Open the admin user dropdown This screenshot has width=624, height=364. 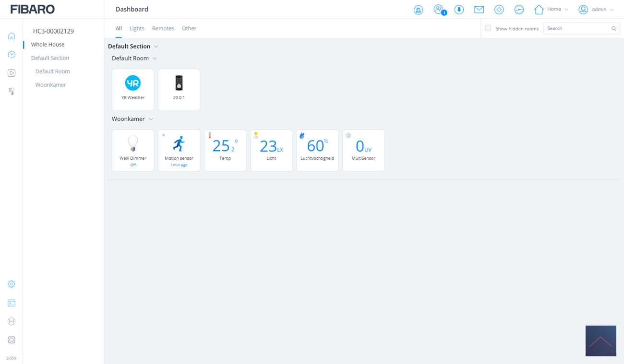click(596, 10)
